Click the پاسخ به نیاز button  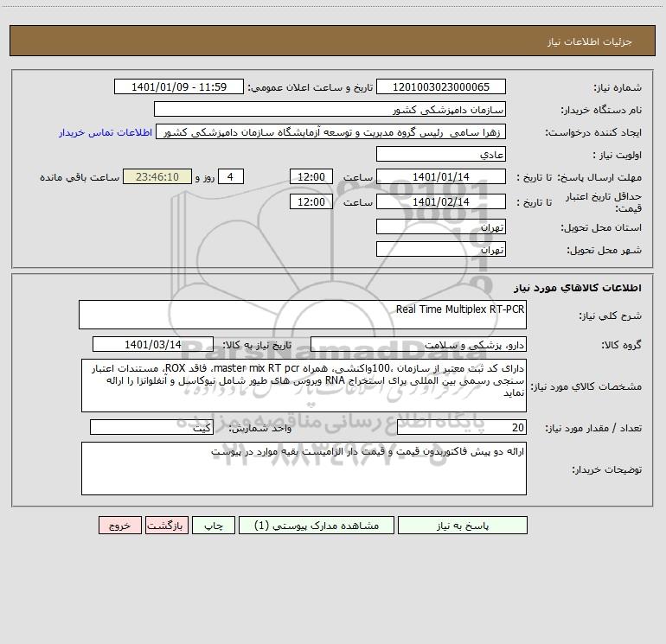pos(463,526)
